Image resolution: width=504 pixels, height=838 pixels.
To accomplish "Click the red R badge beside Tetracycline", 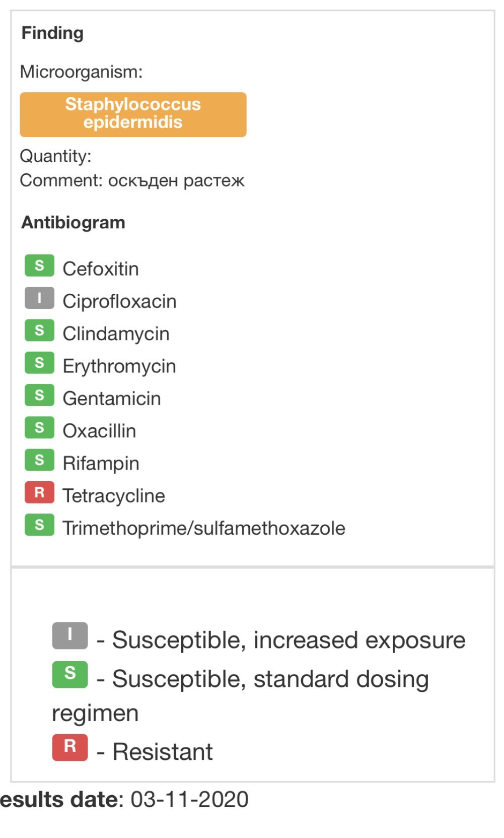I will (x=39, y=492).
